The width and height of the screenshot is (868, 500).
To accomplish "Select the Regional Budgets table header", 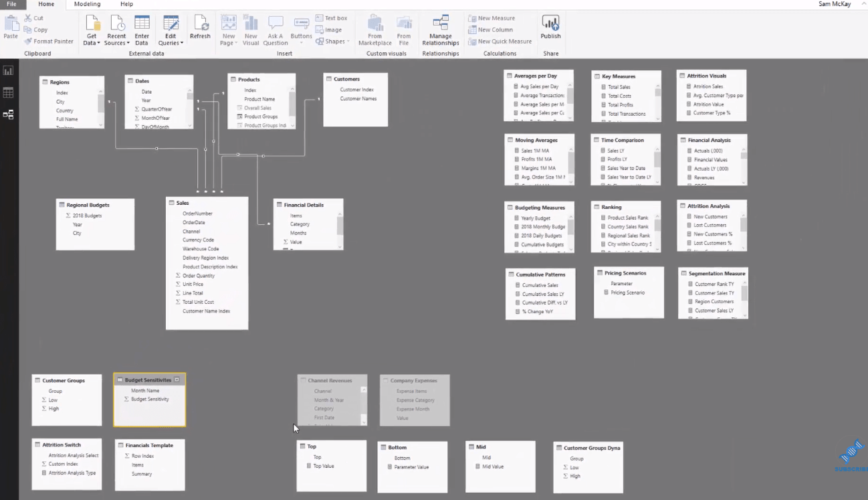I will coord(95,205).
